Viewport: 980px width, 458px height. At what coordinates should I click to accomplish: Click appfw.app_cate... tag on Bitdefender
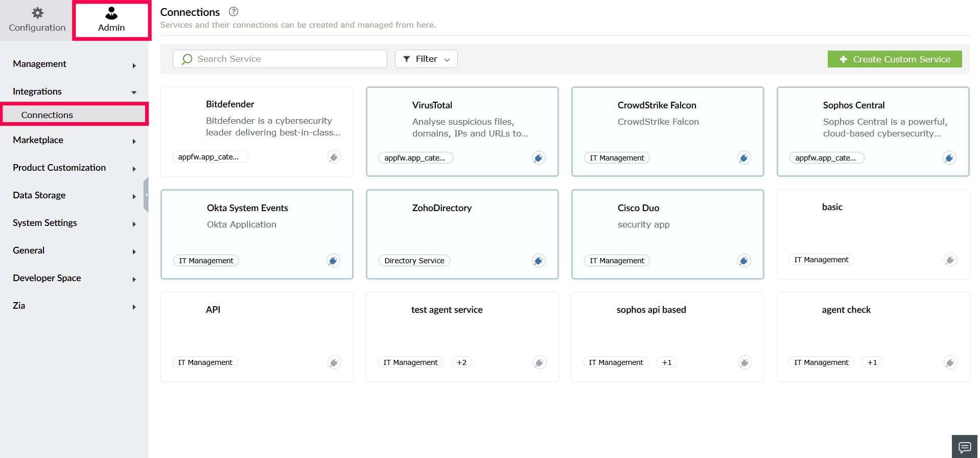pos(210,157)
